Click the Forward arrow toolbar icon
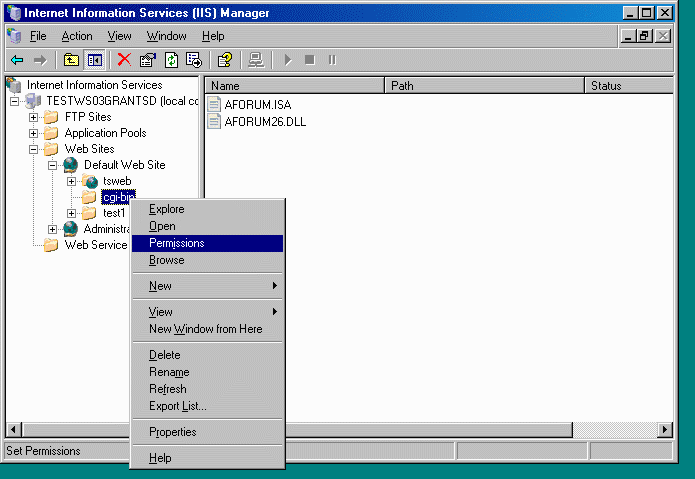This screenshot has height=479, width=695. point(40,60)
